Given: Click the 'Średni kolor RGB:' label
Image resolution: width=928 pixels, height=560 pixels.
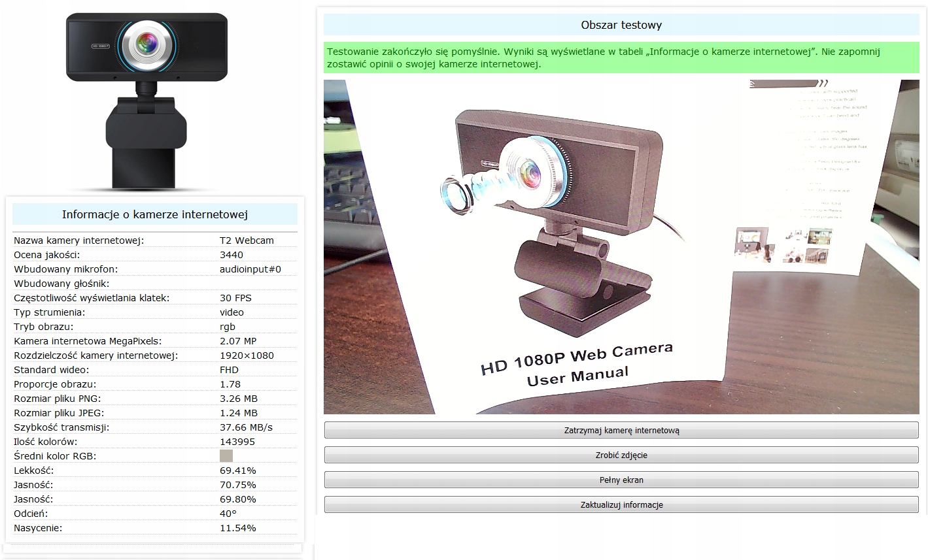Looking at the screenshot, I should (55, 456).
